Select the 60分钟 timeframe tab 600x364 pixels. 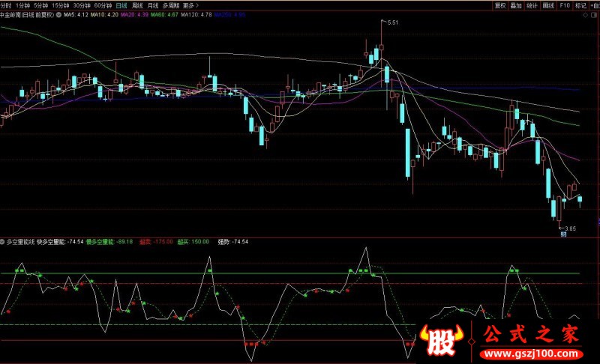pyautogui.click(x=103, y=4)
